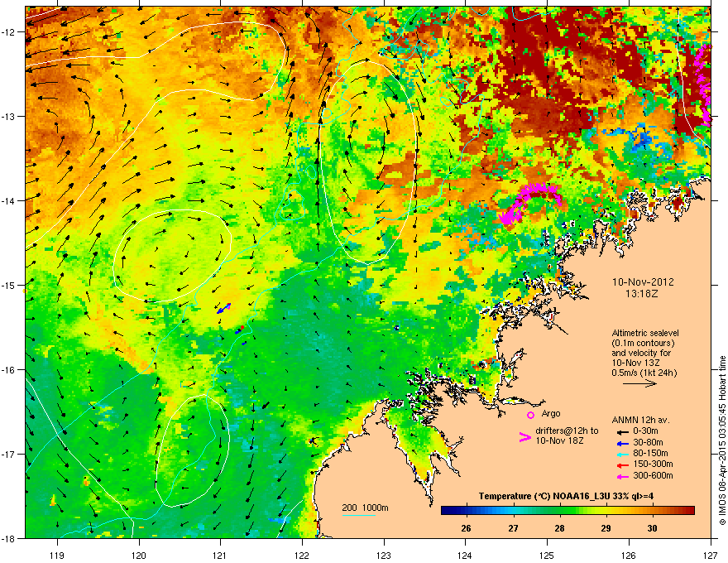The height and width of the screenshot is (563, 728).
Task: Click the red 150-300m legend arrow
Action: pos(622,465)
